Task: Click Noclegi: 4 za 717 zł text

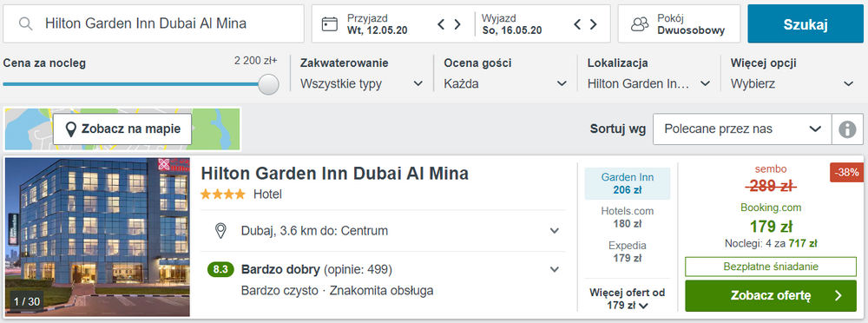Action: 771,243
